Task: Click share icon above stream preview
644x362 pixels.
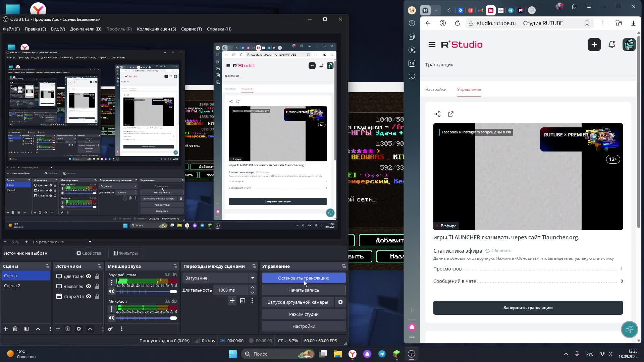Action: point(437,114)
